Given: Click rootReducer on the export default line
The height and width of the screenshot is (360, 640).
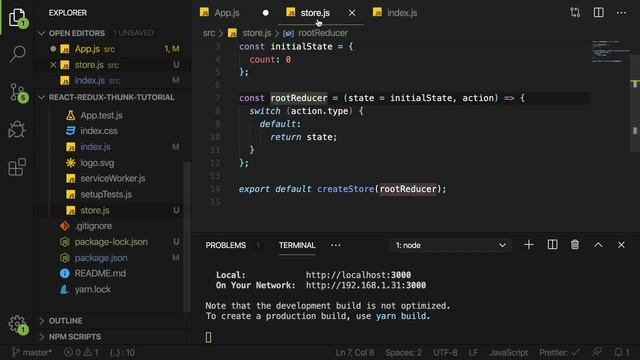Looking at the screenshot, I should [x=408, y=189].
